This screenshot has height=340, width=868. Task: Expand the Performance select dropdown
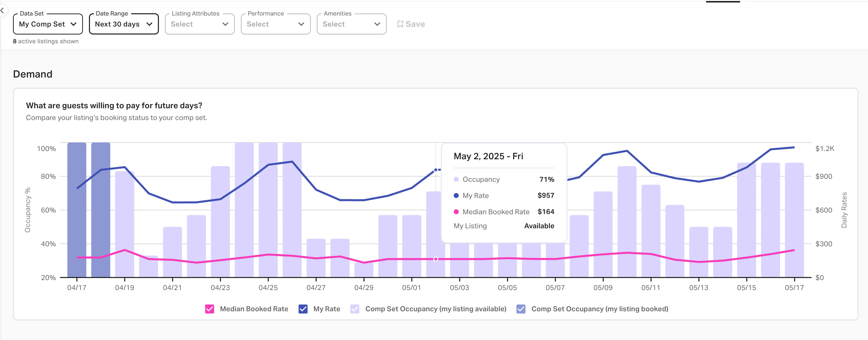pos(276,24)
